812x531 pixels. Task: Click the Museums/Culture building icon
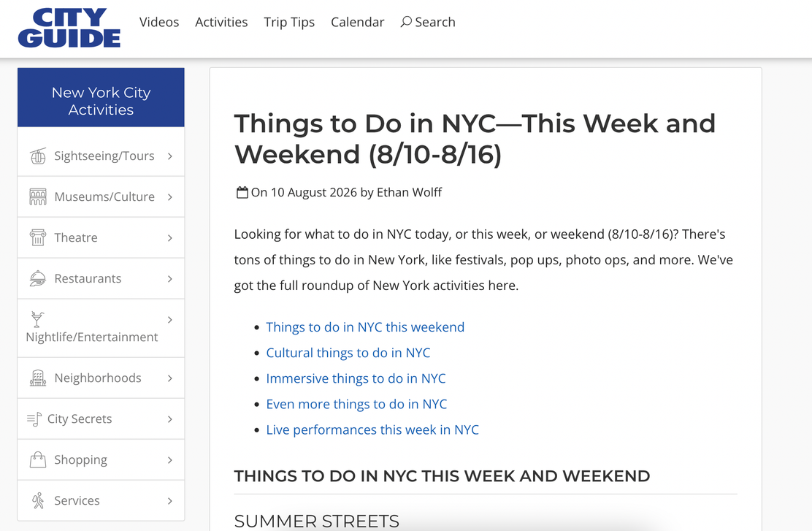(38, 197)
